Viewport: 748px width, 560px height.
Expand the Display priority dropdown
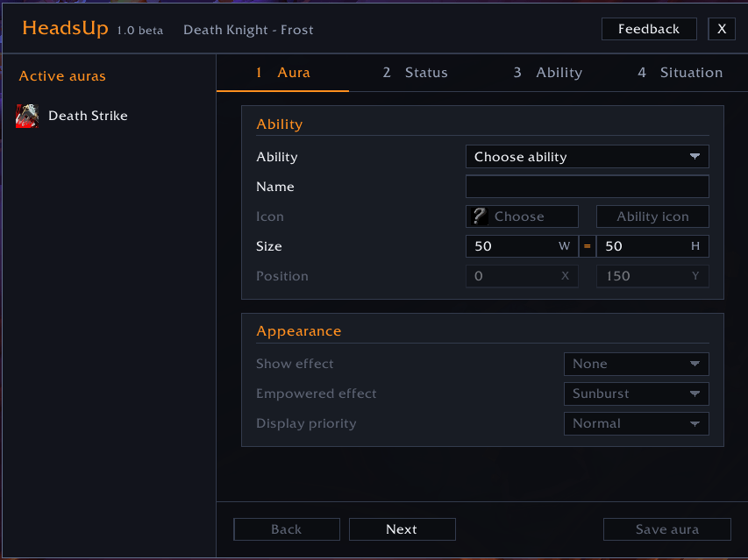tap(637, 423)
